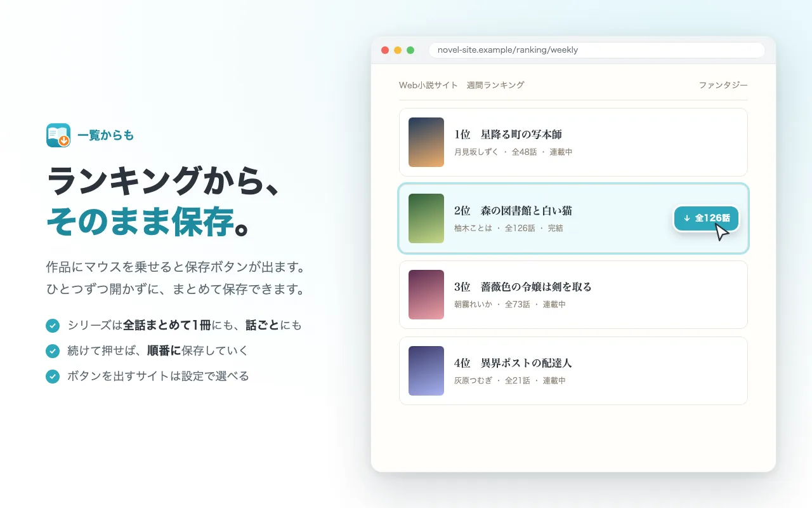Click the teal headline そのまま保存。
The image size is (812, 508).
point(147,223)
